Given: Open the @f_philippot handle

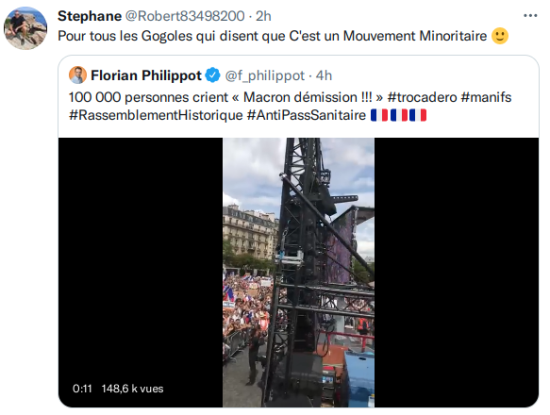Looking at the screenshot, I should tap(264, 76).
